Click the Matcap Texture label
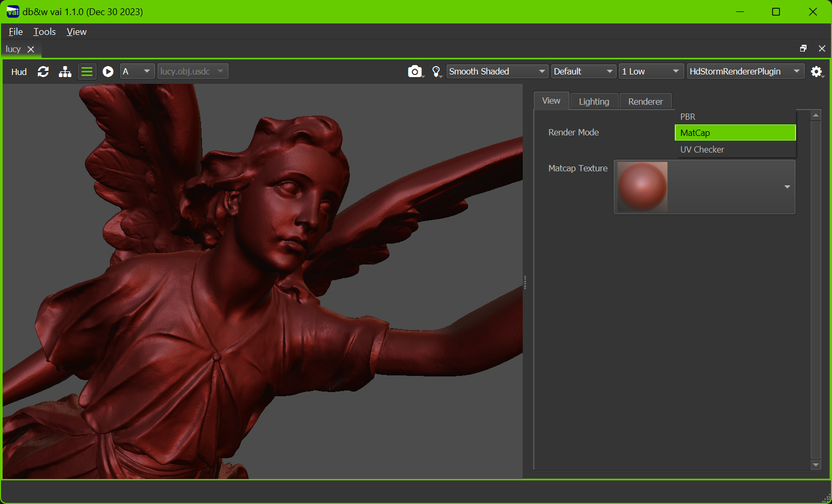 coord(578,168)
